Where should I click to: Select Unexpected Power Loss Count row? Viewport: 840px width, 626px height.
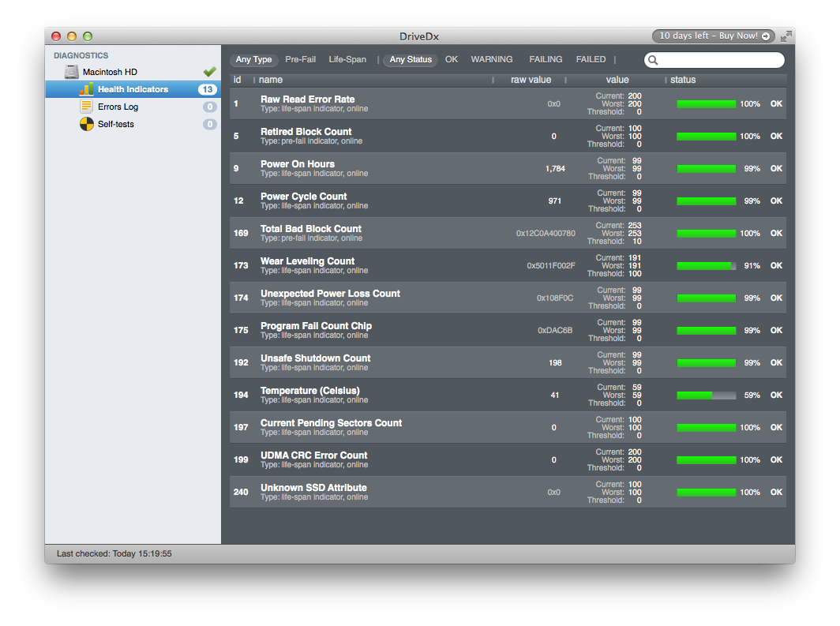(508, 298)
